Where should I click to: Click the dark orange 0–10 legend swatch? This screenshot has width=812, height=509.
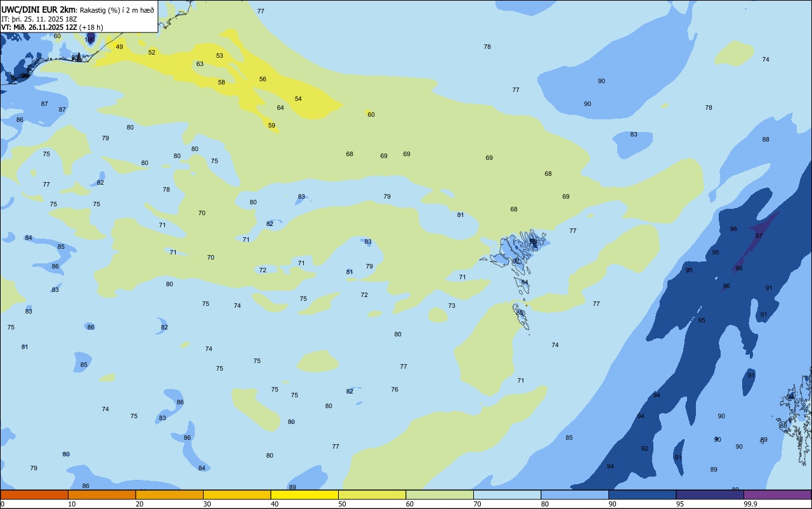click(34, 494)
